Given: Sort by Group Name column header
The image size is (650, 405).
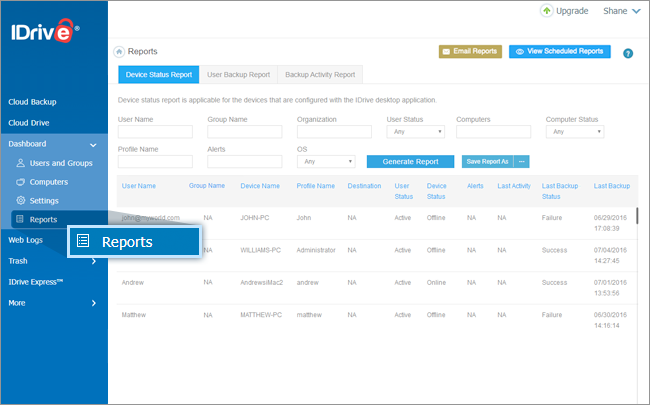Looking at the screenshot, I should (207, 186).
